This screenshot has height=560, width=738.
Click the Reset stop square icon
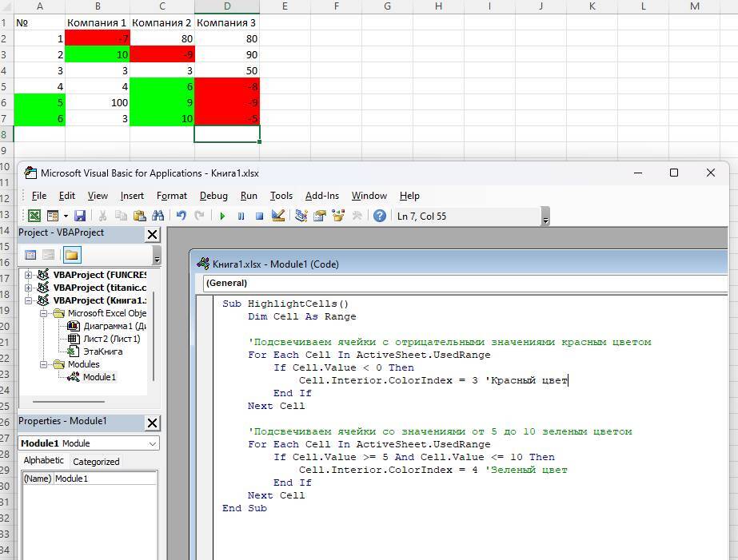pos(259,216)
